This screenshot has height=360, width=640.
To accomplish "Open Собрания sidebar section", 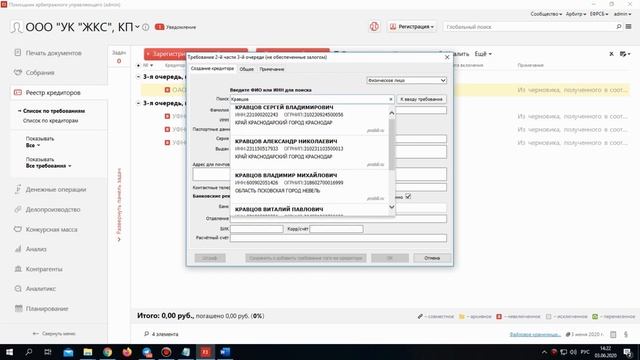I will (40, 73).
